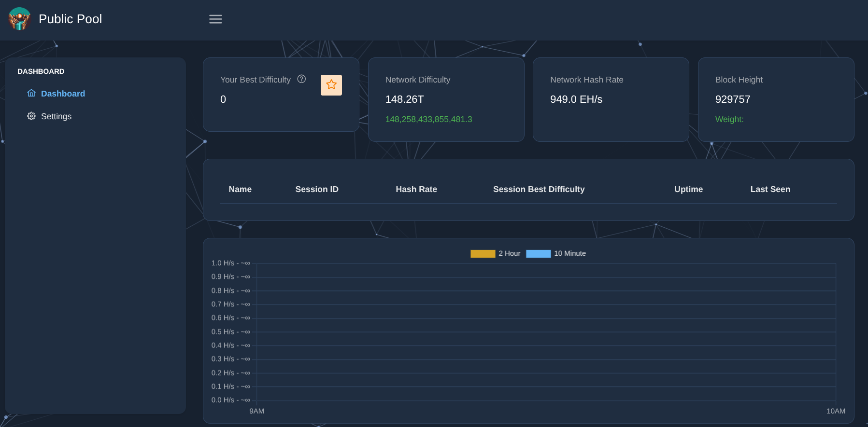Click the Last Seen column header
Viewport: 868px width, 427px height.
click(x=770, y=189)
